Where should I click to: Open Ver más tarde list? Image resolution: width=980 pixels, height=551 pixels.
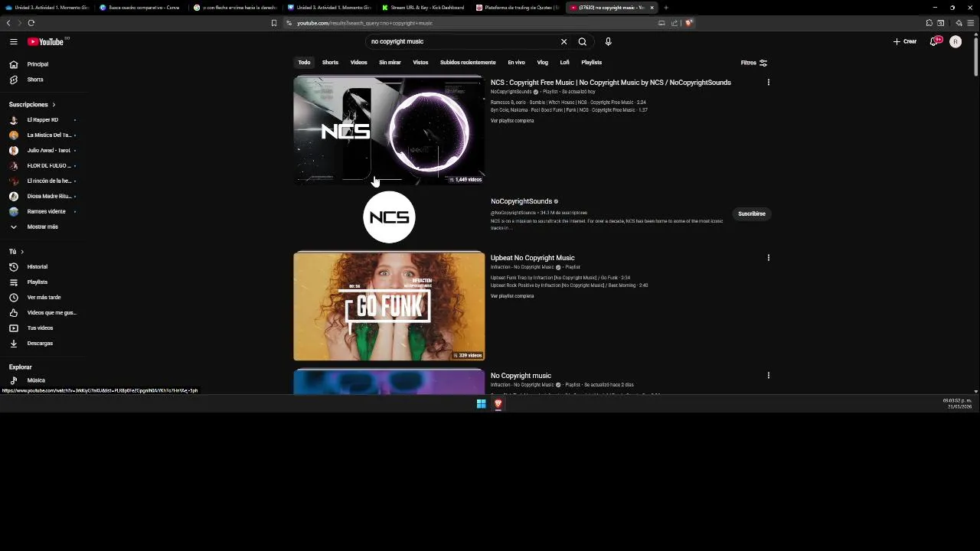click(x=43, y=297)
